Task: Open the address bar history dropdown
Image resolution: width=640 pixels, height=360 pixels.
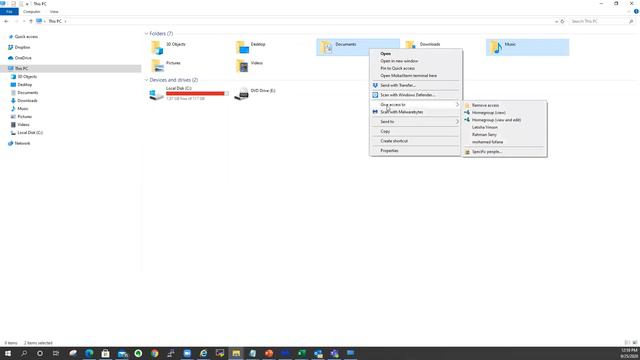Action: click(x=556, y=21)
